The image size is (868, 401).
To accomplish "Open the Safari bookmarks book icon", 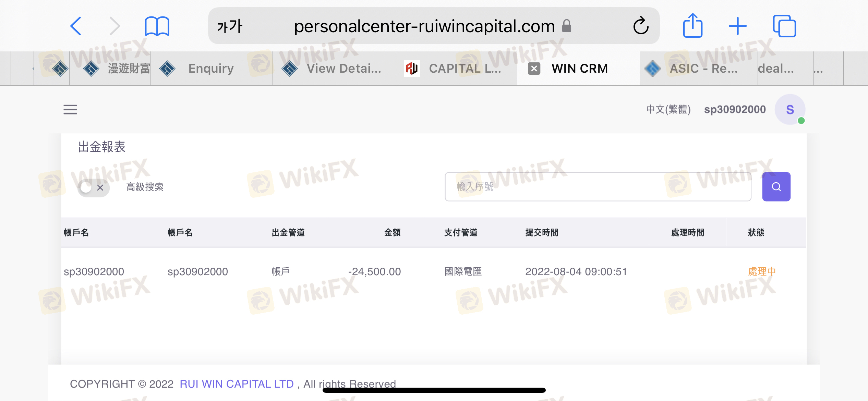I will coord(157,26).
